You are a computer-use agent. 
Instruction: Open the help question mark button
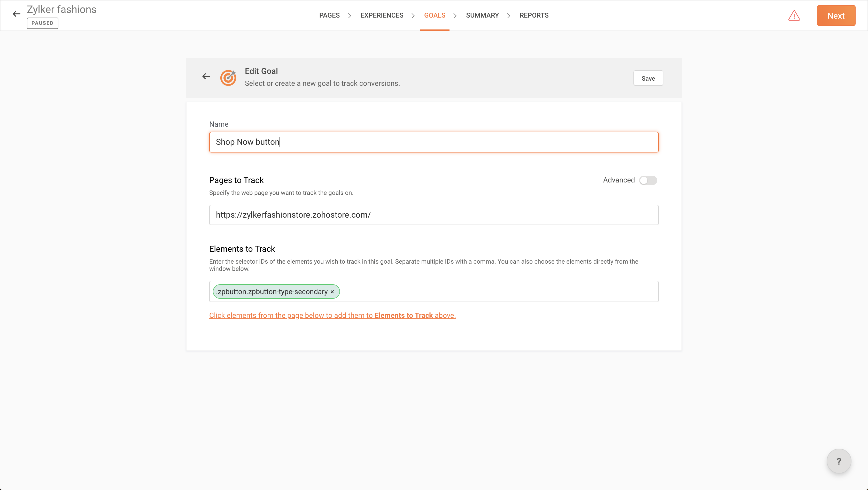[x=839, y=461]
